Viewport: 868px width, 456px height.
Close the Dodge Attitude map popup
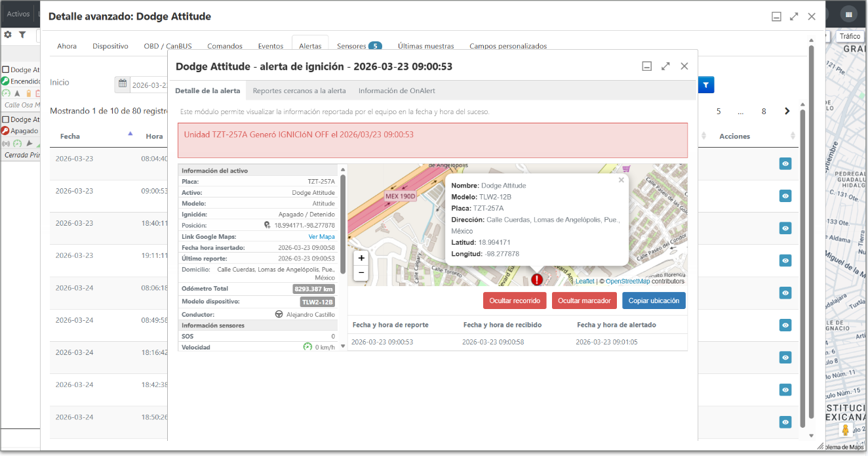(621, 180)
